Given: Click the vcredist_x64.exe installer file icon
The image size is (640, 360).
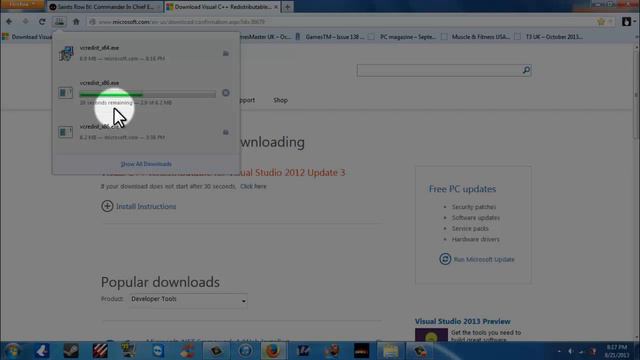Looking at the screenshot, I should coord(66,53).
